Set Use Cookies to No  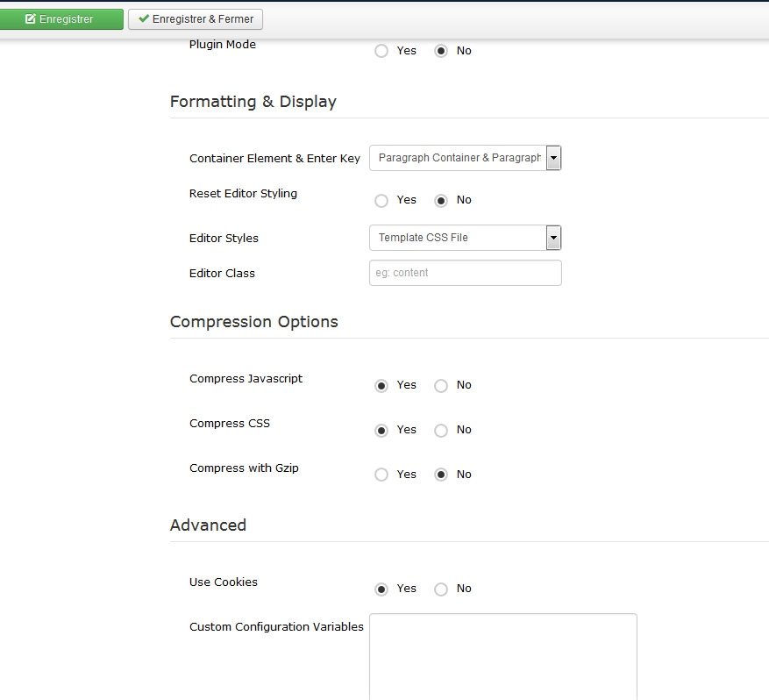pos(441,589)
